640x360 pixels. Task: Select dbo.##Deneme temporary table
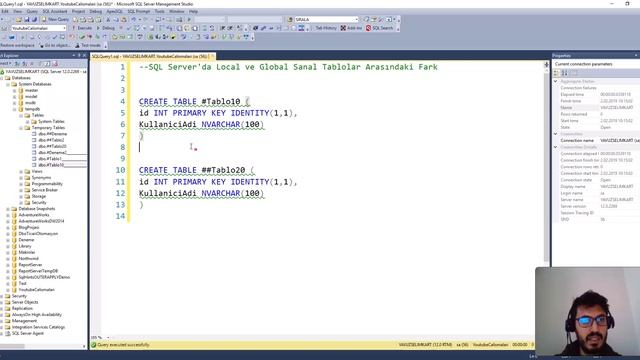[52, 134]
